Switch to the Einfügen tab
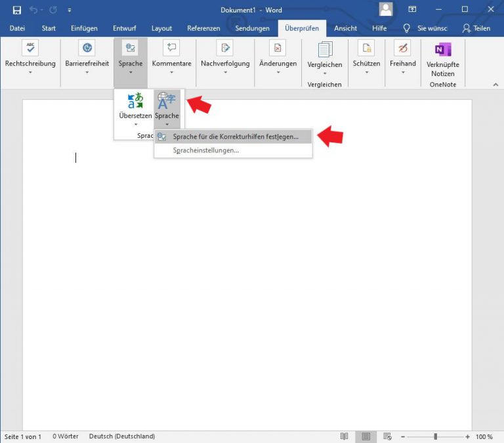 coord(84,28)
